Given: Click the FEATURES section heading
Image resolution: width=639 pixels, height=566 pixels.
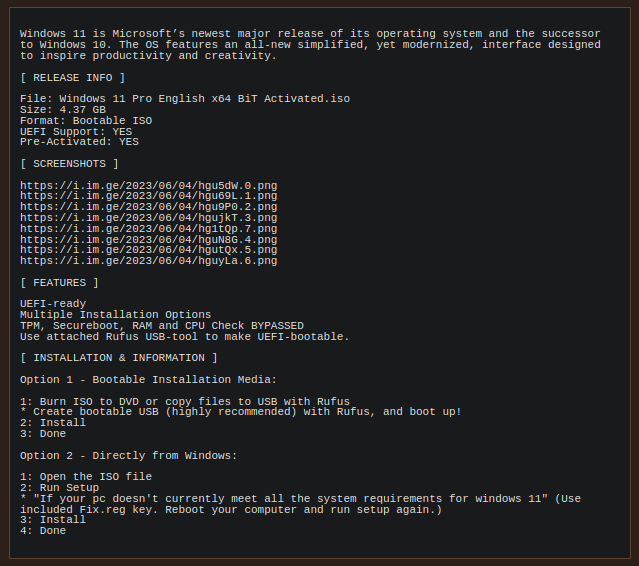Looking at the screenshot, I should click(59, 283).
